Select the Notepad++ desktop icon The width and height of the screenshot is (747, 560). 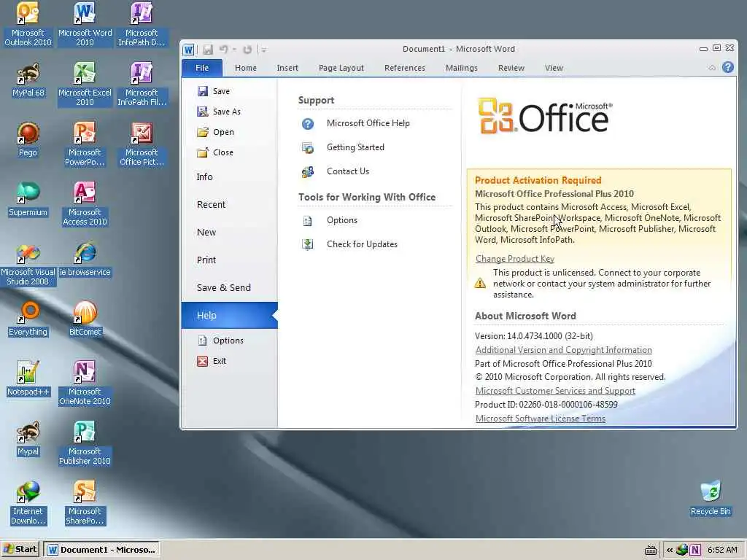(x=28, y=379)
